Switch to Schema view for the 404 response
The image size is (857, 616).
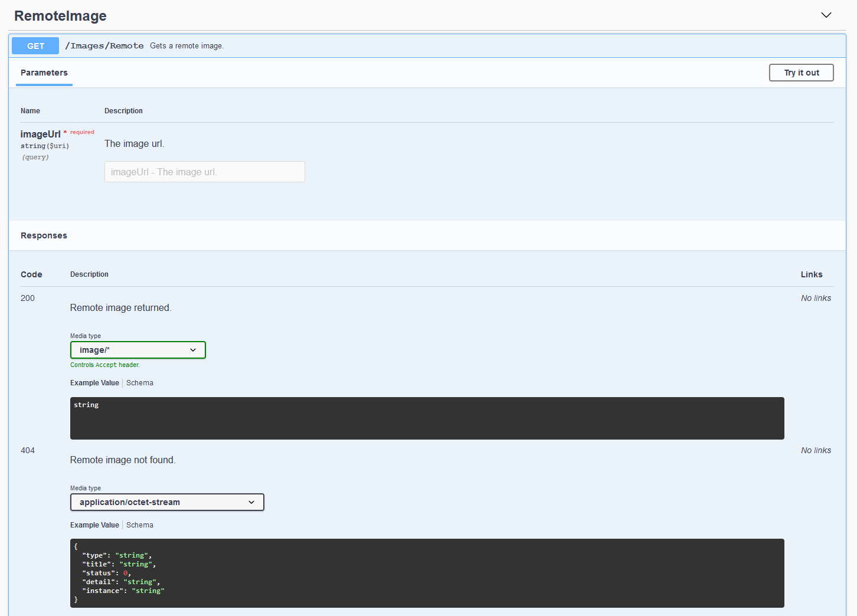[x=139, y=525]
